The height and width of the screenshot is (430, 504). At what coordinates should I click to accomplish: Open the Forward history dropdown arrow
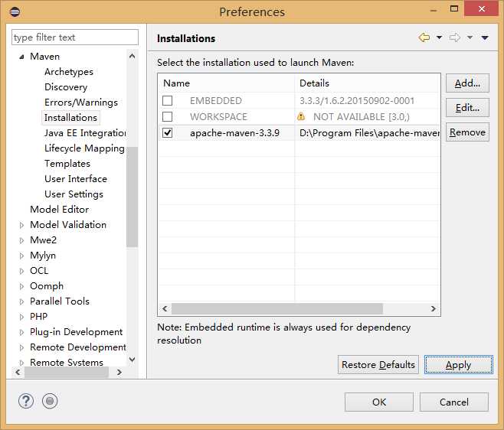coord(470,37)
